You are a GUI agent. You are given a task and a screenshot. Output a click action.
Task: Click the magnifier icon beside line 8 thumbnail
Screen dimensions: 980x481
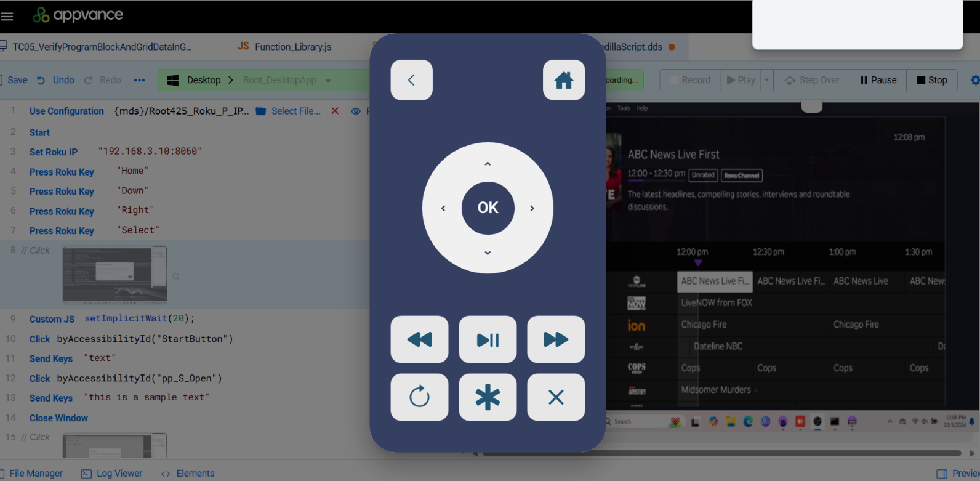point(176,277)
